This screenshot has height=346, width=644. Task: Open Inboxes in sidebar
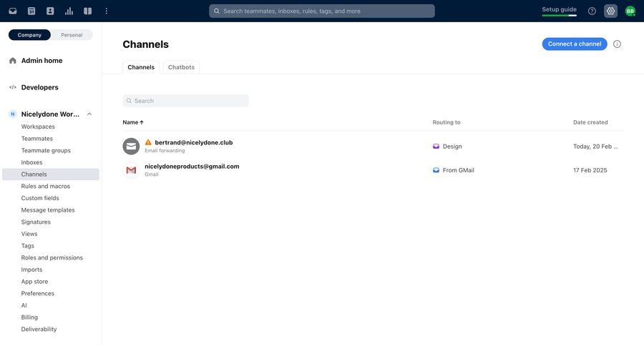[x=31, y=162]
